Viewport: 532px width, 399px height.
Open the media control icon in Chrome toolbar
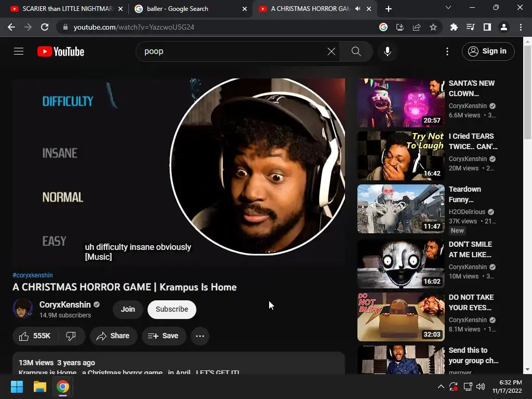(470, 27)
